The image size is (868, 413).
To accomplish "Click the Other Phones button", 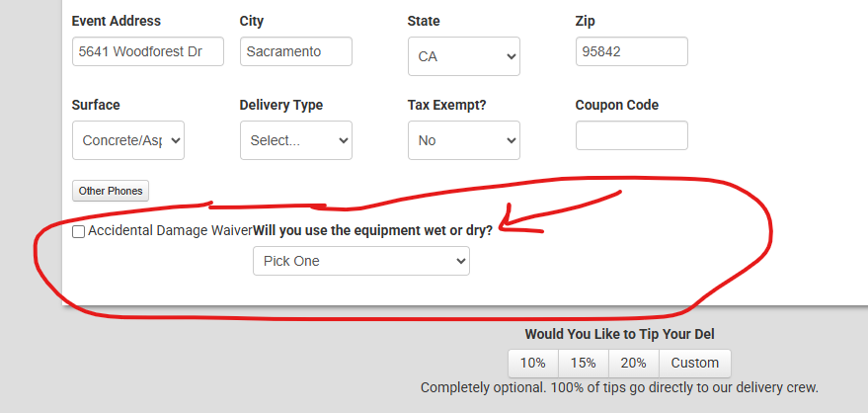I will click(111, 191).
